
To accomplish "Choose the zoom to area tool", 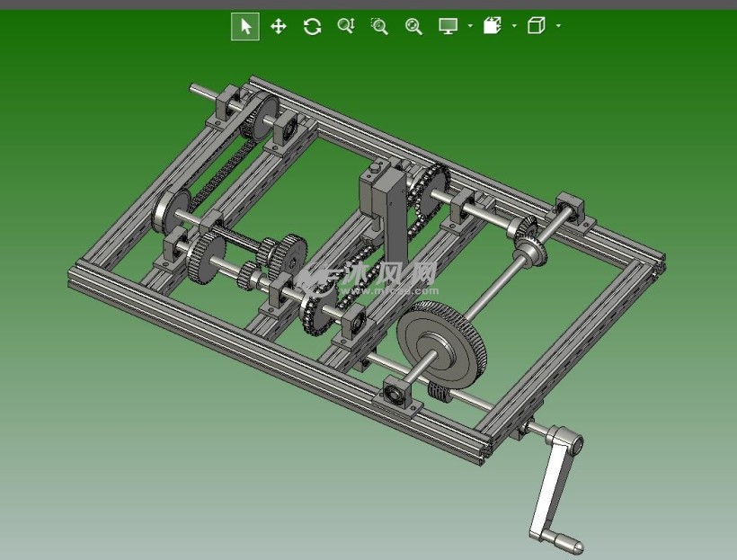I will pos(380,26).
